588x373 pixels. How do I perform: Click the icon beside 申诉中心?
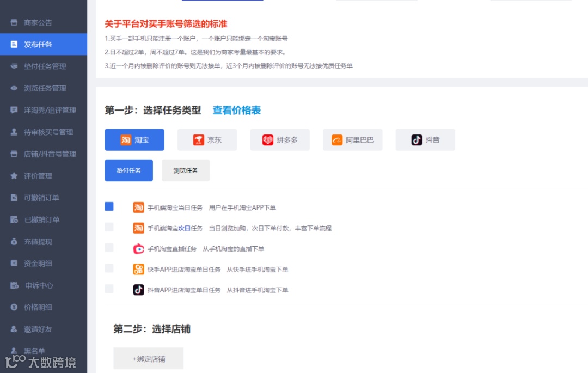pyautogui.click(x=14, y=286)
